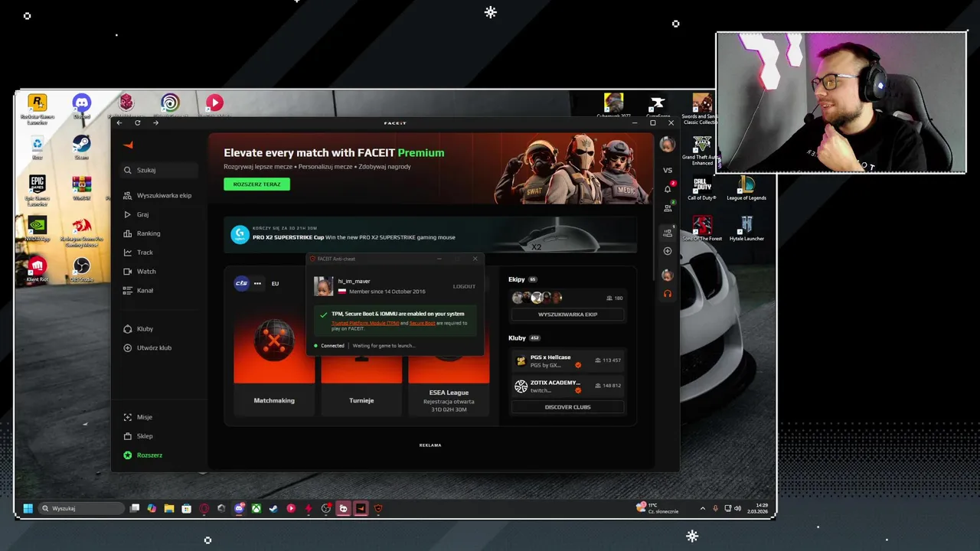
Task: Click small avatar above headset icon
Action: (668, 275)
